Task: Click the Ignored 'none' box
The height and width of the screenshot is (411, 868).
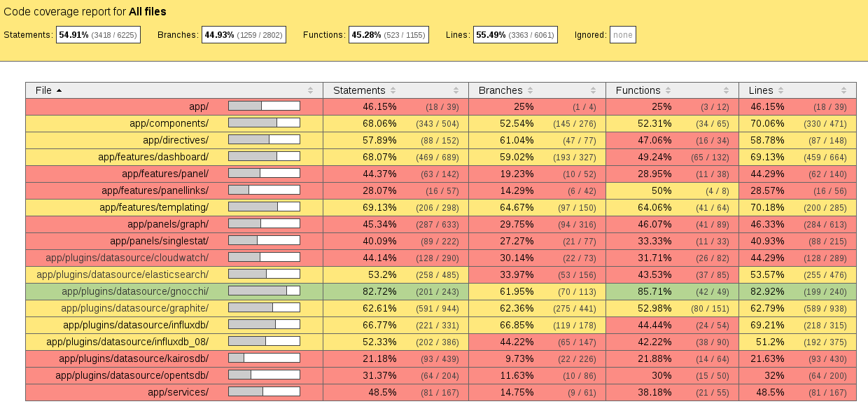Action: [x=623, y=35]
